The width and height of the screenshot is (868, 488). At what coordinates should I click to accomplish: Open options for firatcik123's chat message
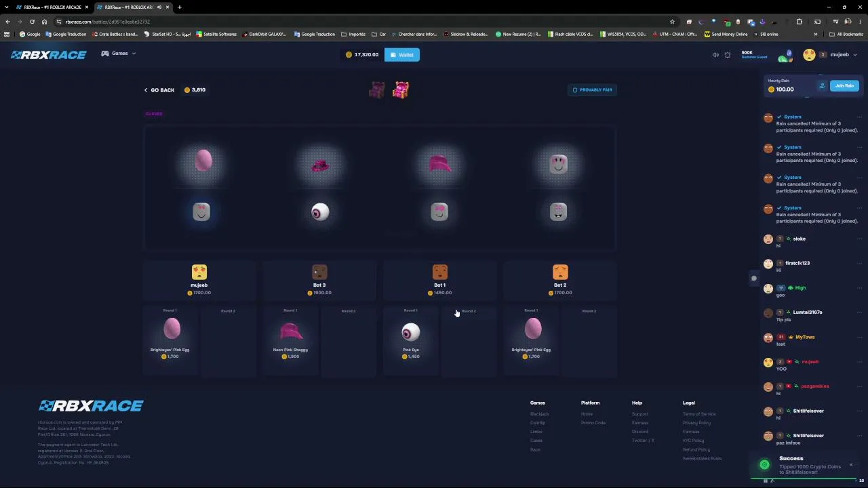click(x=859, y=263)
